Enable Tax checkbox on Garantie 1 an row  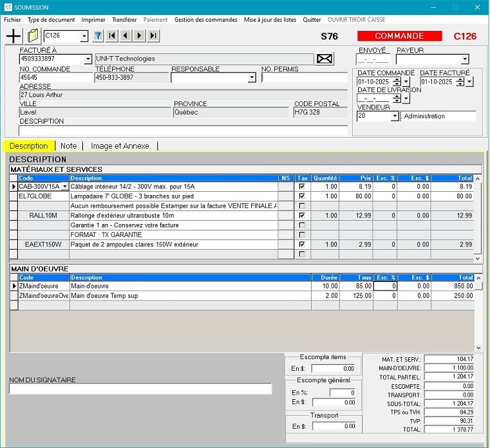(301, 225)
